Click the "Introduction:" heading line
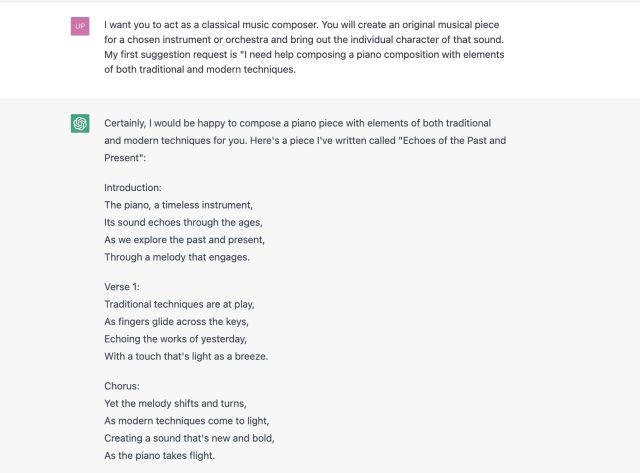 coord(133,188)
